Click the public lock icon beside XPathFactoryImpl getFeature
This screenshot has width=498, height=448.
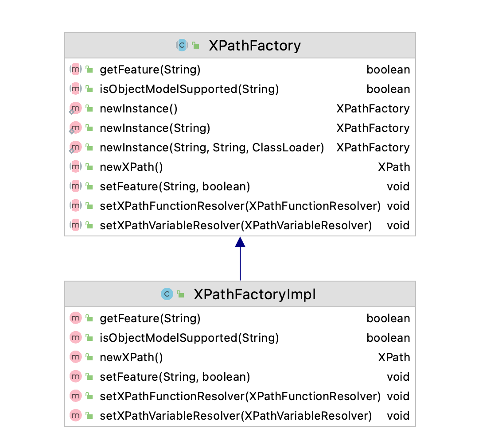[89, 318]
